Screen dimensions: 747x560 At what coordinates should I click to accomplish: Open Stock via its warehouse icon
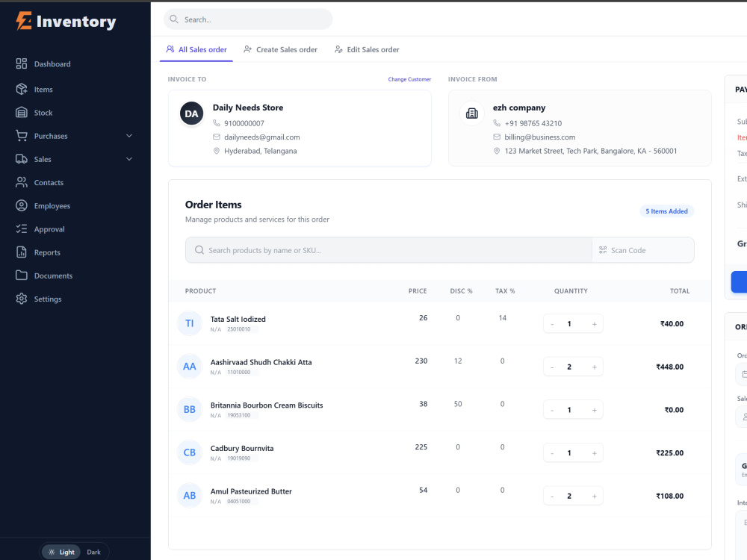[x=22, y=113]
